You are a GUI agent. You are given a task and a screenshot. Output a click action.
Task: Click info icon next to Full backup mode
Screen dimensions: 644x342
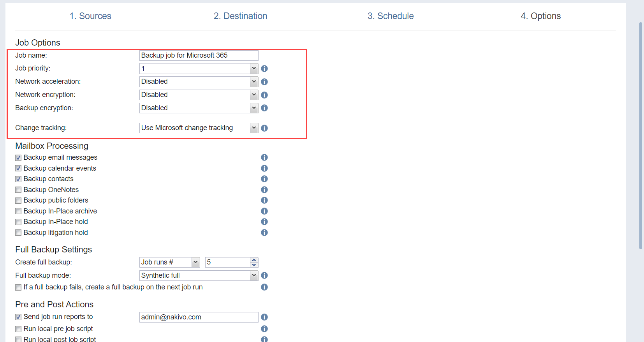coord(264,275)
